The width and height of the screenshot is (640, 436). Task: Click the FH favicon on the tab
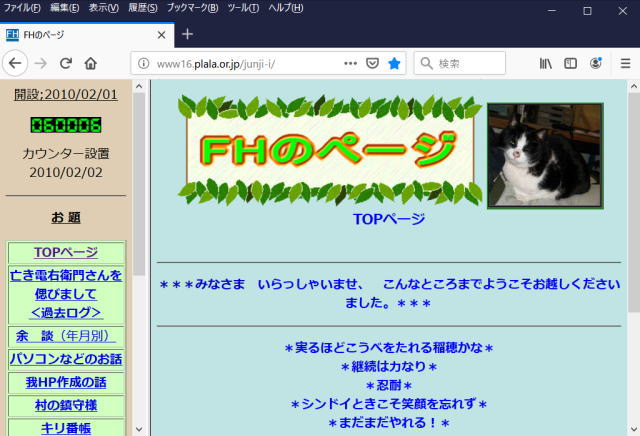pyautogui.click(x=12, y=35)
